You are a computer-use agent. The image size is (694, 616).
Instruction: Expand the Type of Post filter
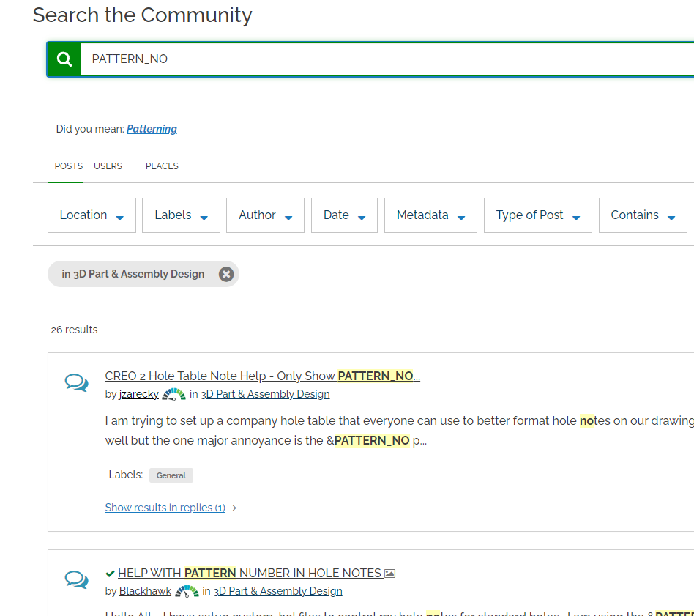click(537, 215)
